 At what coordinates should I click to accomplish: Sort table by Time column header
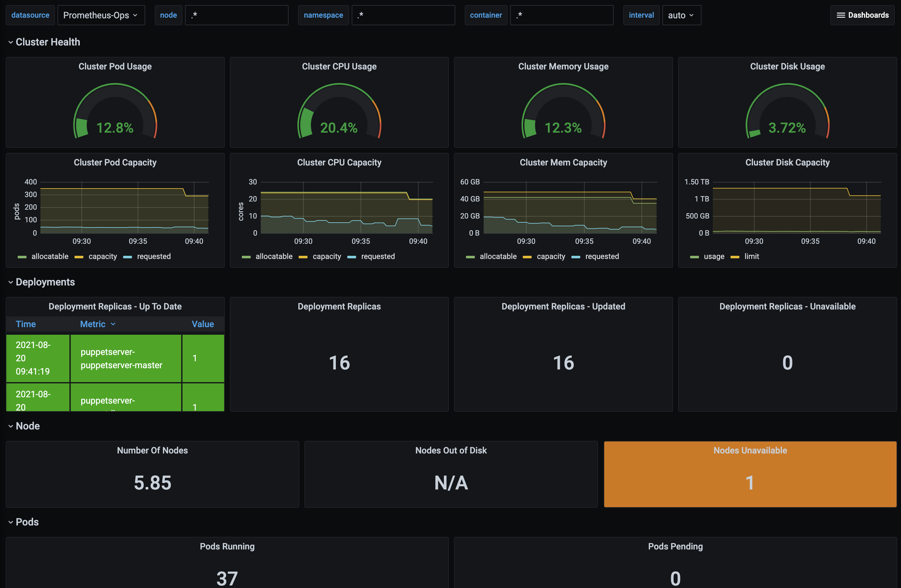point(26,324)
